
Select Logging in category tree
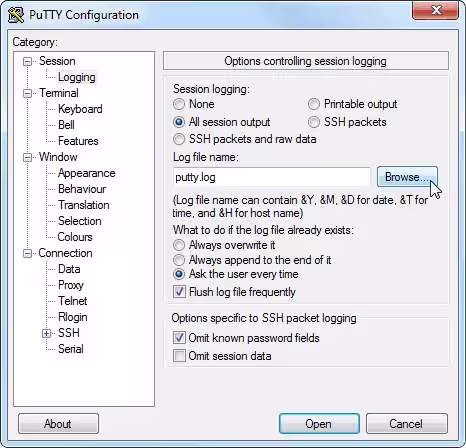[77, 77]
